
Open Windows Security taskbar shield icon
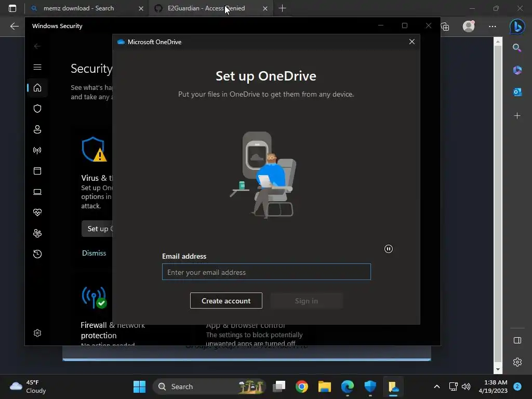point(370,387)
